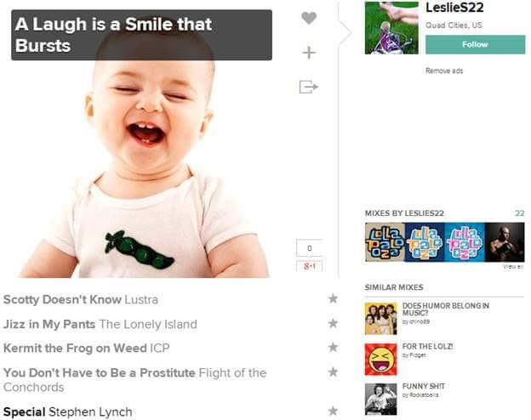Image resolution: width=531 pixels, height=420 pixels.
Task: Star the Flight of the Conchords track
Action: [x=333, y=372]
